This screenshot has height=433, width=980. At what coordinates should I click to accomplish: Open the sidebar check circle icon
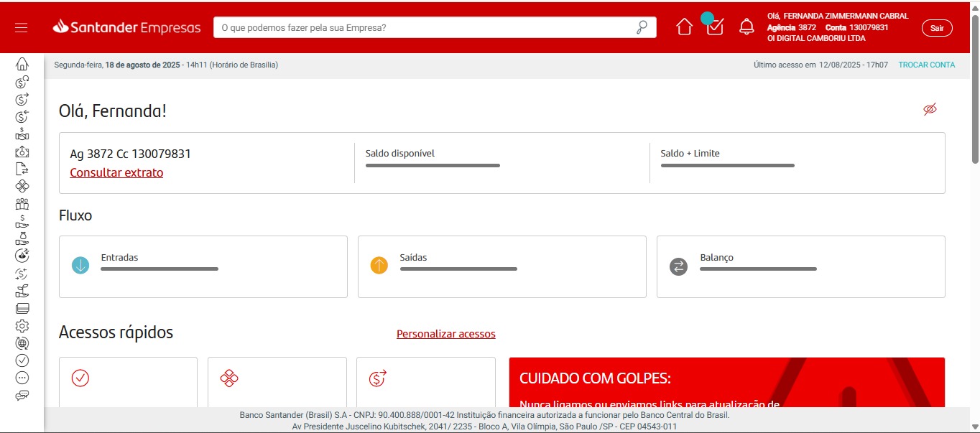[22, 360]
